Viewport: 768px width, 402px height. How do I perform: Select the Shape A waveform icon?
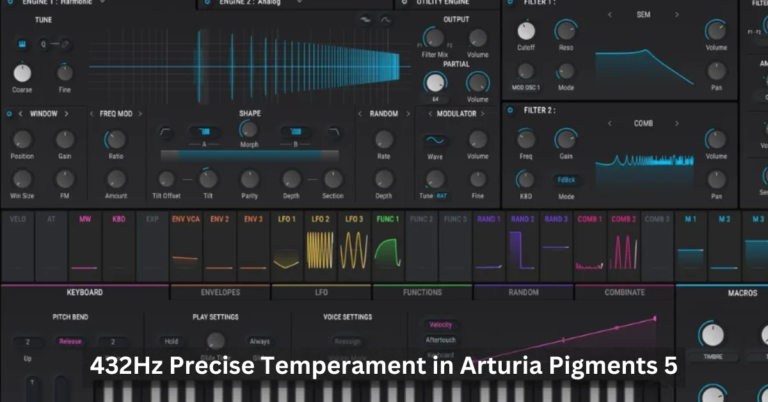204,132
